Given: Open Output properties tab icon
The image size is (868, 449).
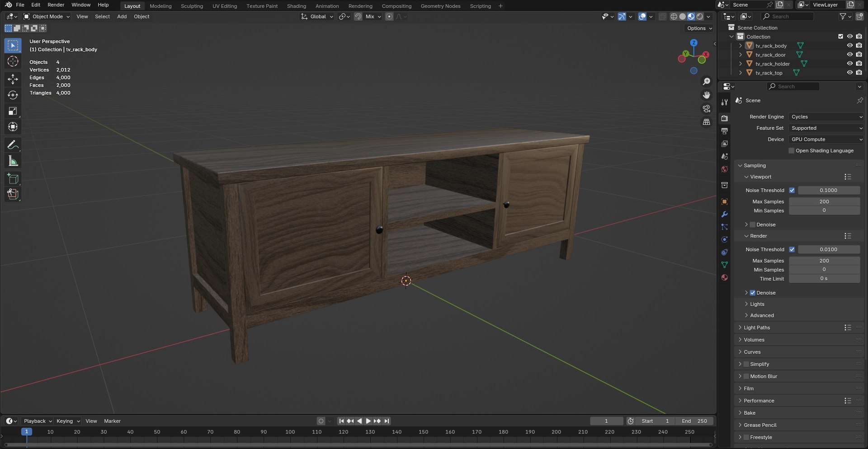Looking at the screenshot, I should click(724, 131).
